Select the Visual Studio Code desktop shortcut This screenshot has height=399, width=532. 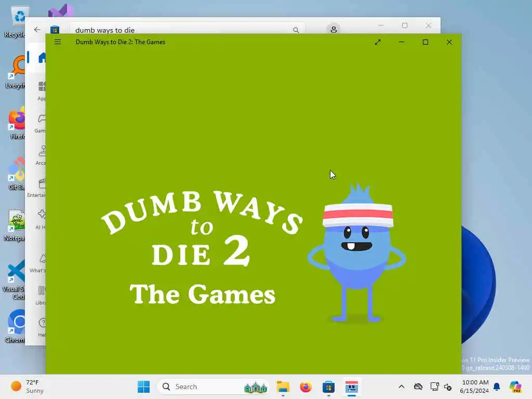click(x=14, y=280)
